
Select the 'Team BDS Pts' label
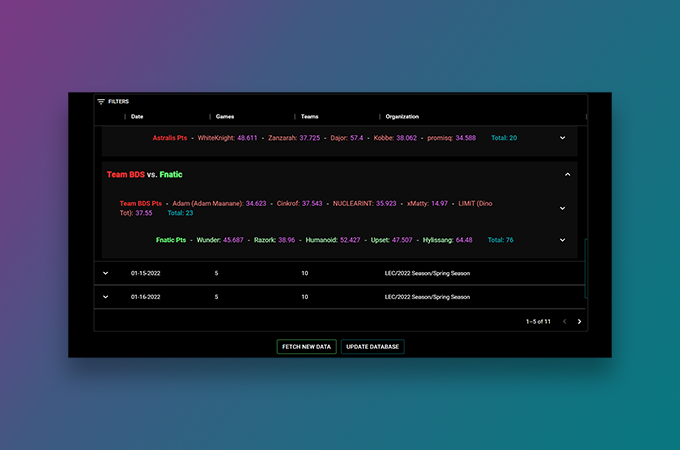[x=141, y=203]
